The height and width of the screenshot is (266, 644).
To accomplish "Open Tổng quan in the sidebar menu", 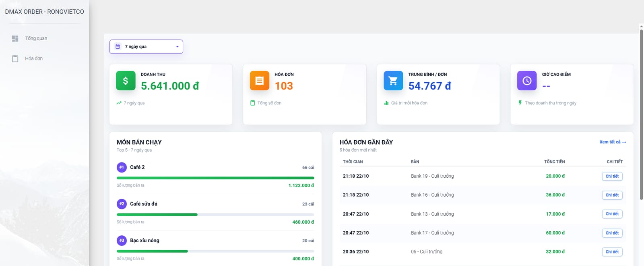I will click(x=44, y=39).
